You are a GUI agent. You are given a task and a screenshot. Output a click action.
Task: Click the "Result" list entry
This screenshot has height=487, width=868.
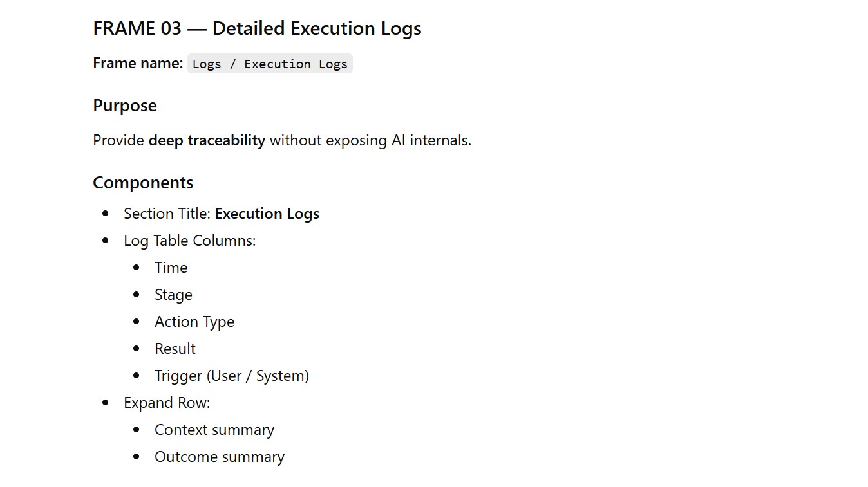point(175,349)
